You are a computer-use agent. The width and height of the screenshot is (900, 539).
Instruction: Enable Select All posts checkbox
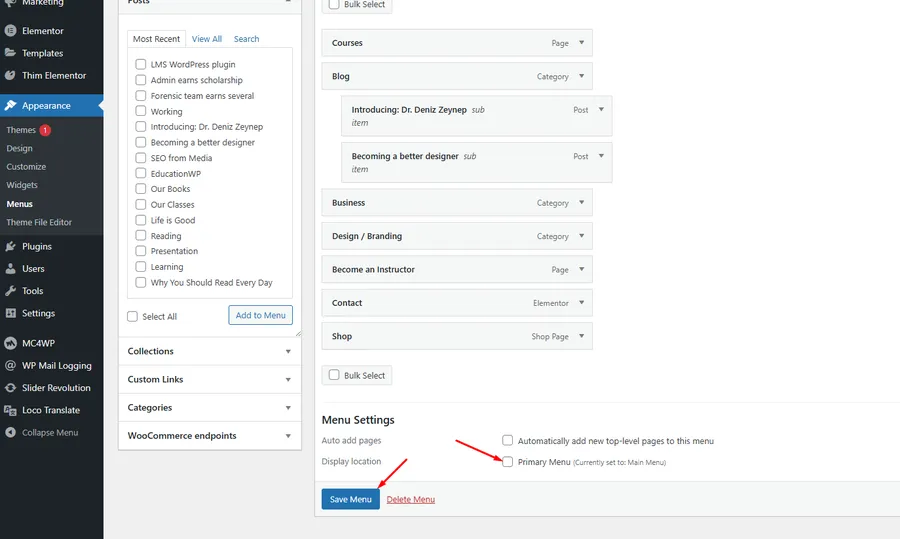(x=133, y=316)
